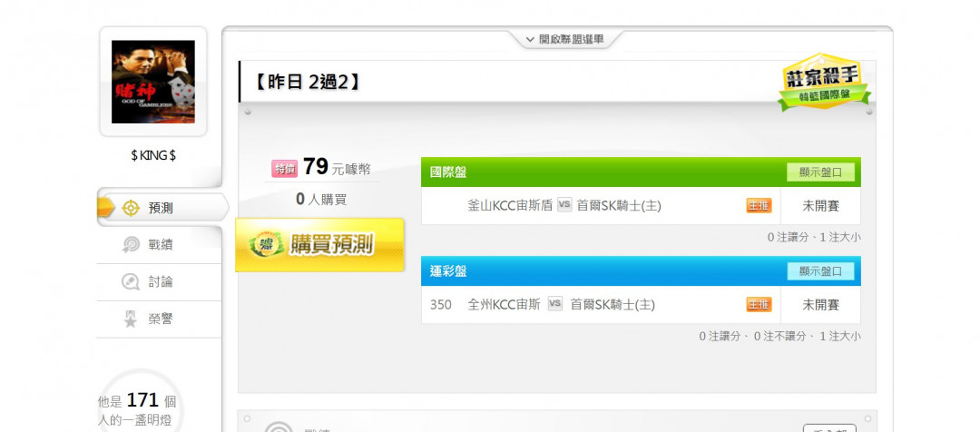Toggle 顯示盤口 in the blue 運彩盤 header
980x432 pixels.
pyautogui.click(x=820, y=271)
